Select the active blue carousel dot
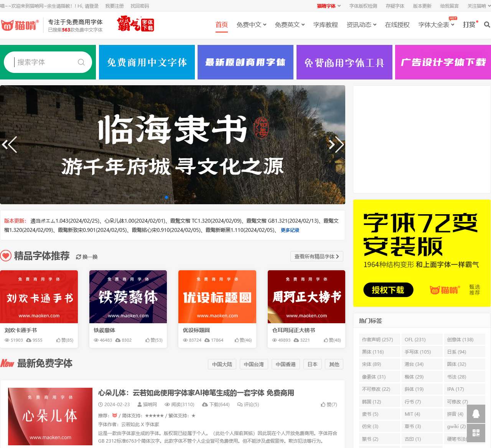Viewport: 491px width, 448px height. click(x=166, y=197)
